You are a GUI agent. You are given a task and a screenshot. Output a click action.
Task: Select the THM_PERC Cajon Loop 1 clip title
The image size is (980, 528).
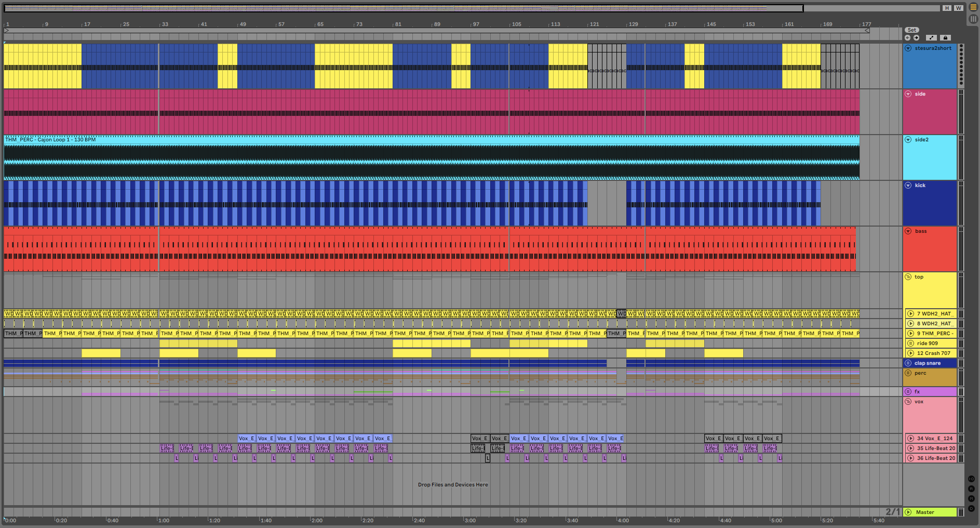pos(50,140)
